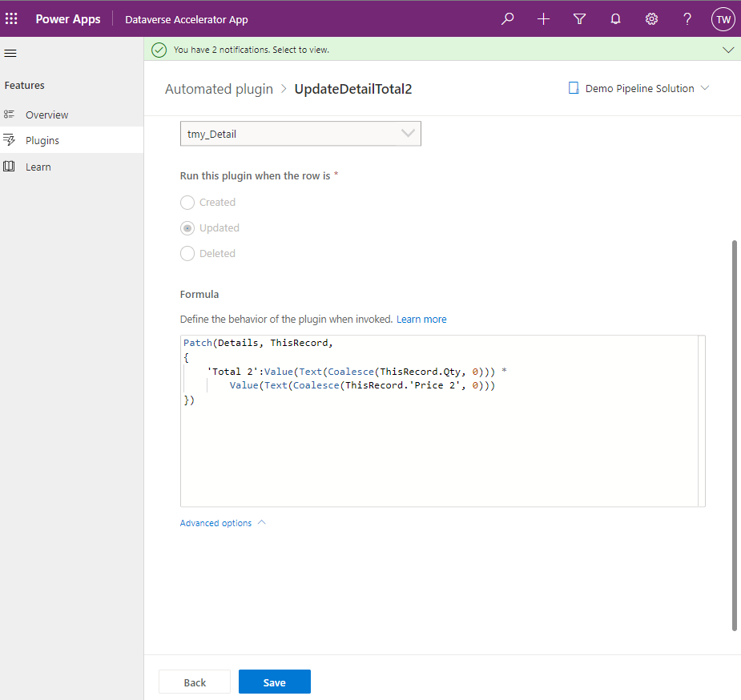Open the advanced find filter icon

tap(579, 19)
